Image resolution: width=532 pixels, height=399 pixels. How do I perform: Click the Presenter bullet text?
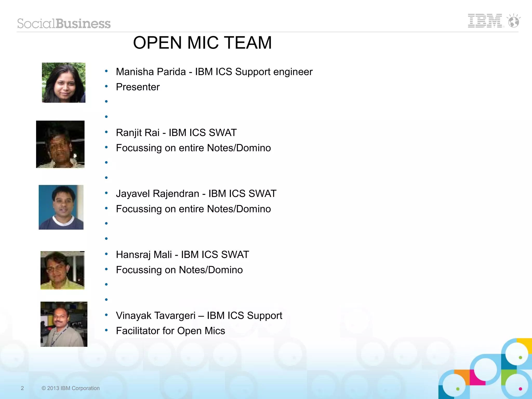138,87
